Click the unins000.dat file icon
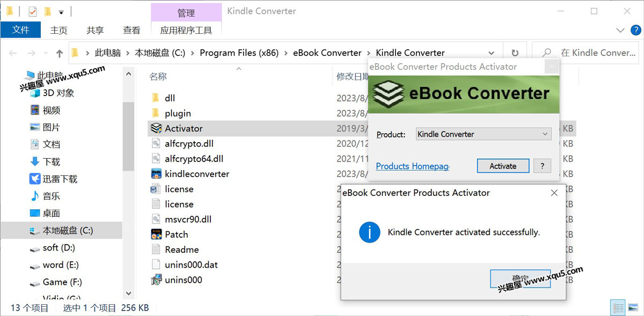644x316 pixels. point(156,264)
